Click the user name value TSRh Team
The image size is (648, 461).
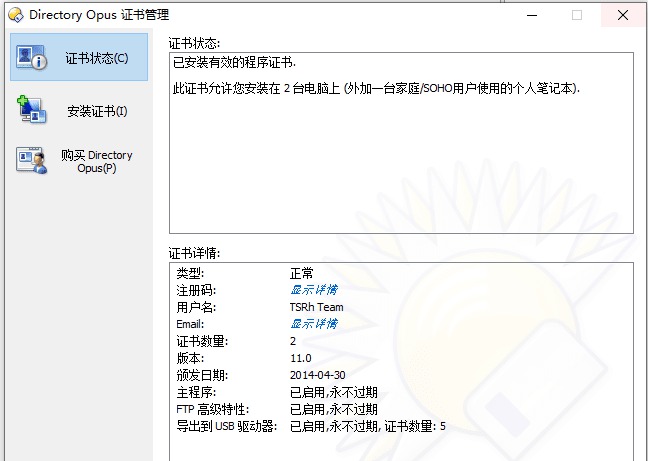(317, 307)
